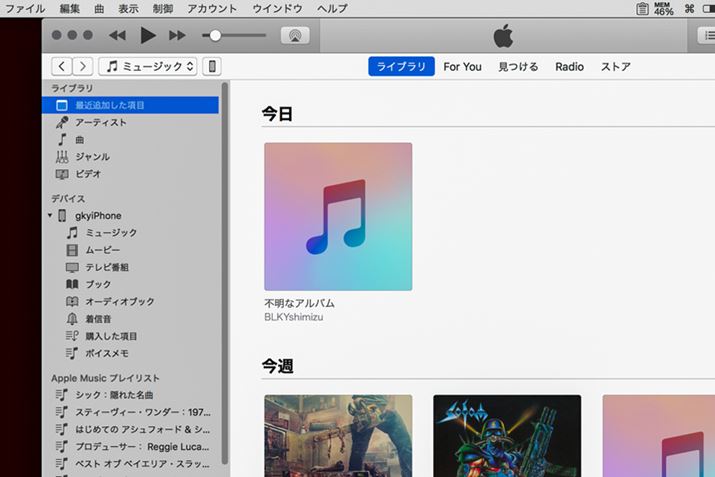The width and height of the screenshot is (715, 477).
Task: Switch to the Radio tab
Action: pos(569,67)
